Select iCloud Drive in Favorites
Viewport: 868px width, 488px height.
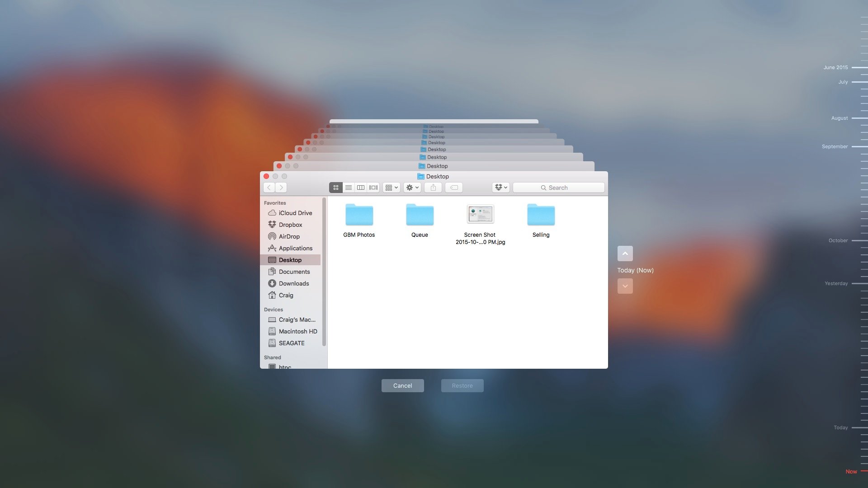point(295,213)
